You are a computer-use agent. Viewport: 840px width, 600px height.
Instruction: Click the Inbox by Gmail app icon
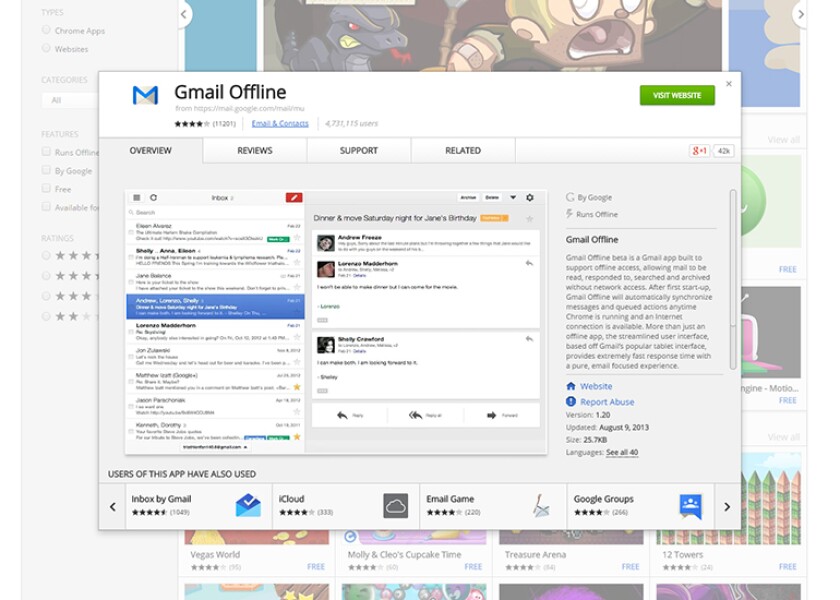pos(249,505)
